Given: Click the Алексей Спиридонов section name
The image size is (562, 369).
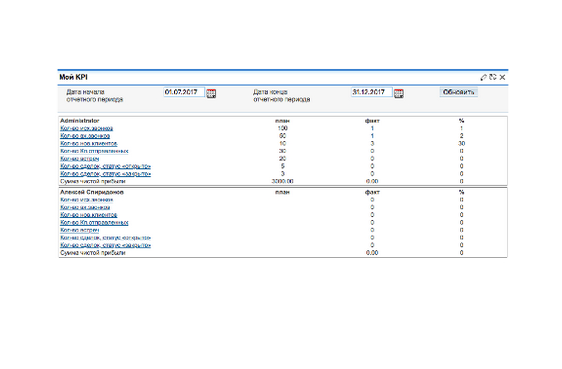Looking at the screenshot, I should [x=92, y=192].
